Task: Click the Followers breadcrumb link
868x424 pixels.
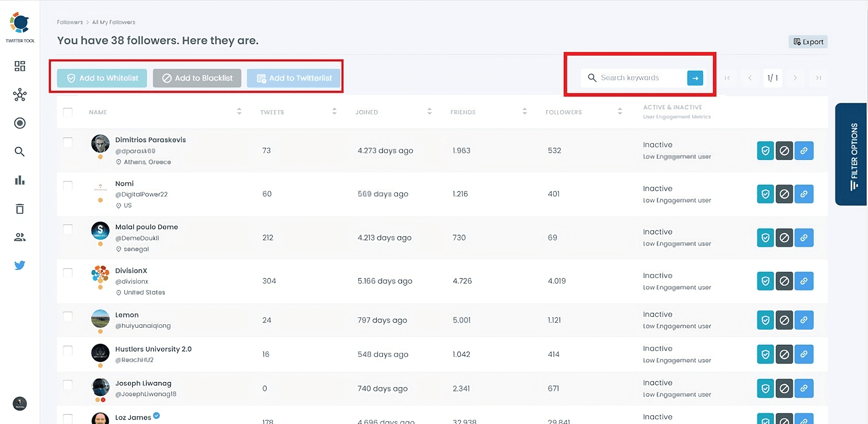Action: 69,22
